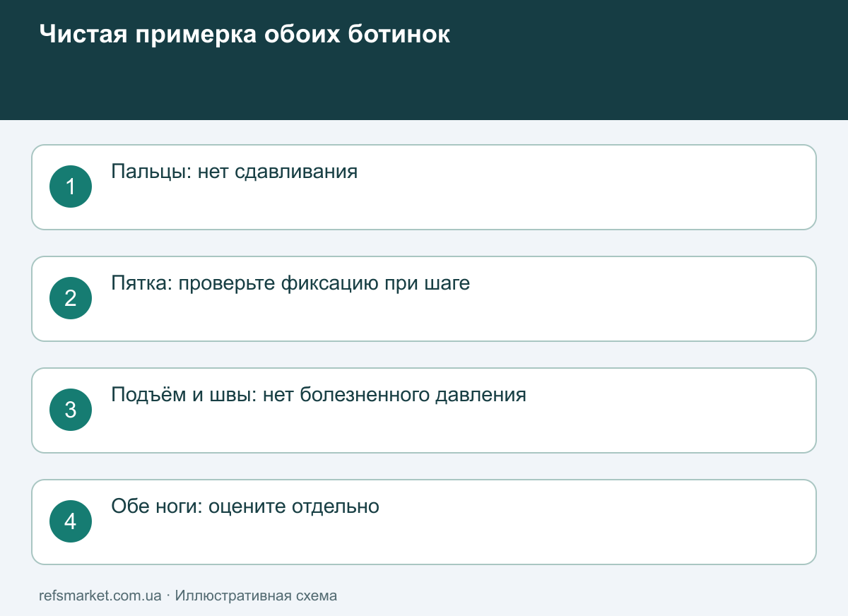Click the 'Иллюстративная схема' footer caption

point(256,596)
